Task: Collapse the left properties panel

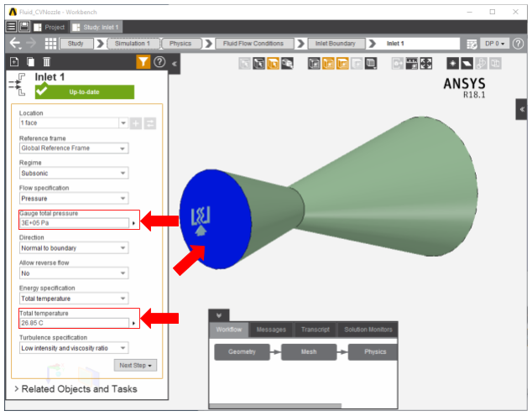Action: [175, 64]
